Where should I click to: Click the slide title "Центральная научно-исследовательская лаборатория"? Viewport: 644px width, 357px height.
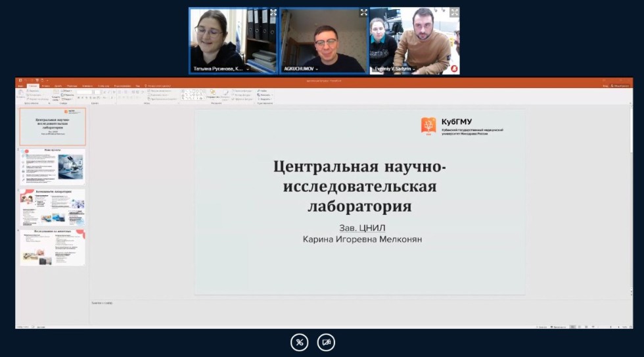[359, 186]
